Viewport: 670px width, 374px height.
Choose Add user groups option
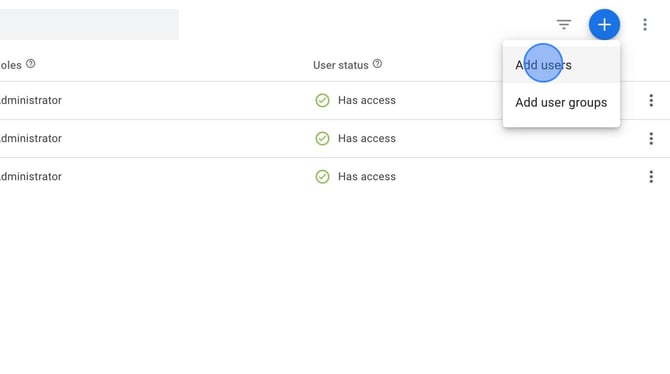561,103
